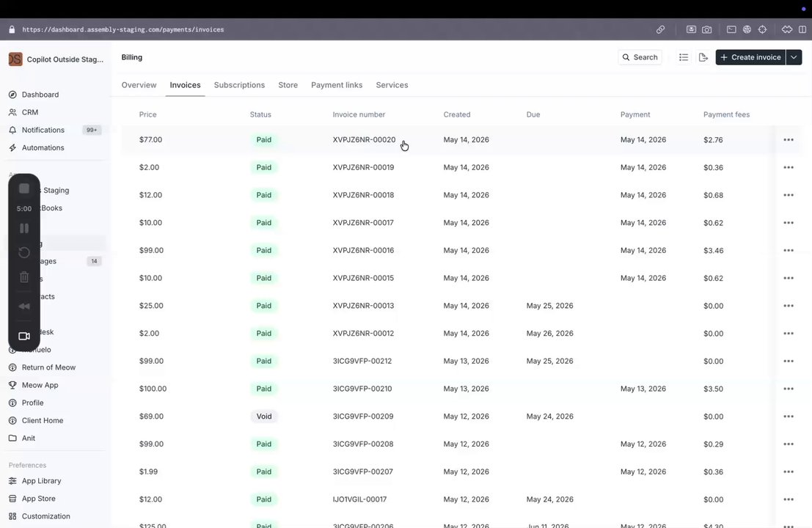Switch to the Payment links tab
Image resolution: width=812 pixels, height=528 pixels.
click(337, 85)
